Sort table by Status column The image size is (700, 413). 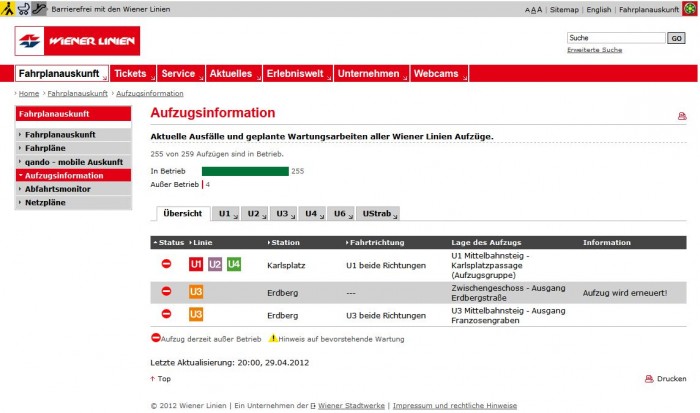click(x=169, y=242)
